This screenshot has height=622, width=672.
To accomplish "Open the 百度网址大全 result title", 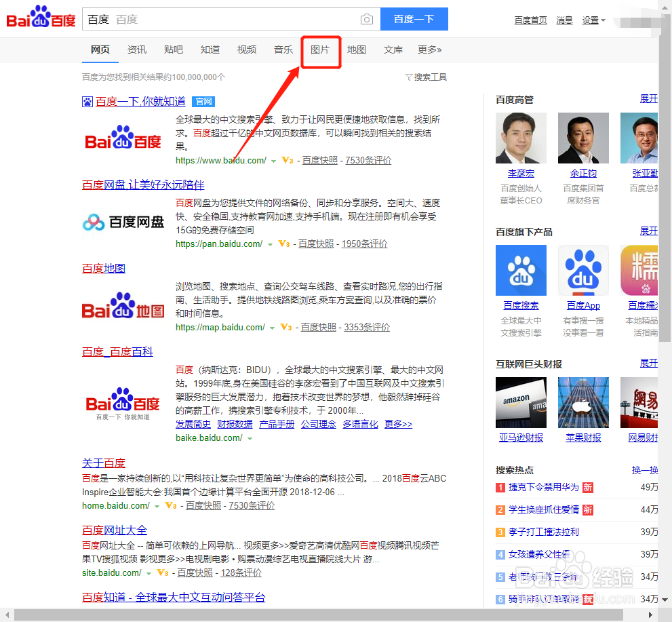I will (x=115, y=530).
